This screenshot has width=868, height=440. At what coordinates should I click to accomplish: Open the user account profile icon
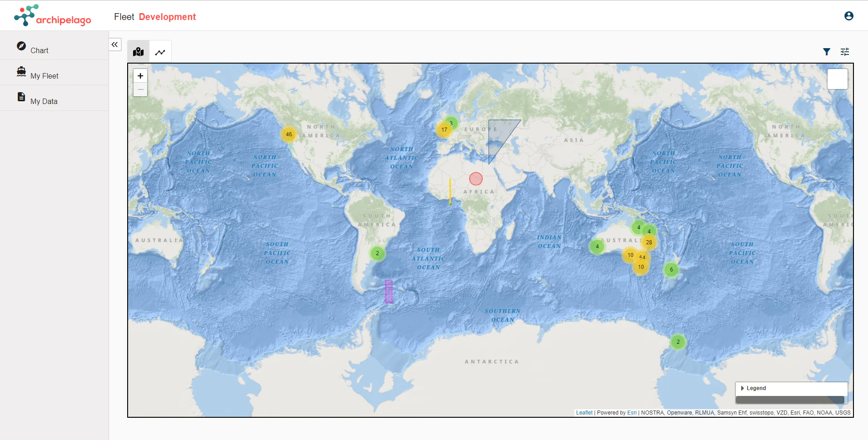coord(848,16)
